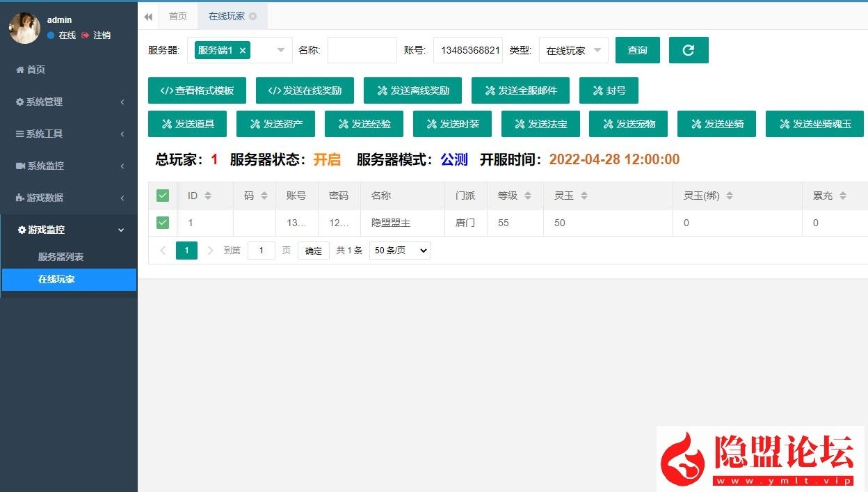Click the refresh icon next to 查询
The height and width of the screenshot is (492, 868).
[x=689, y=49]
